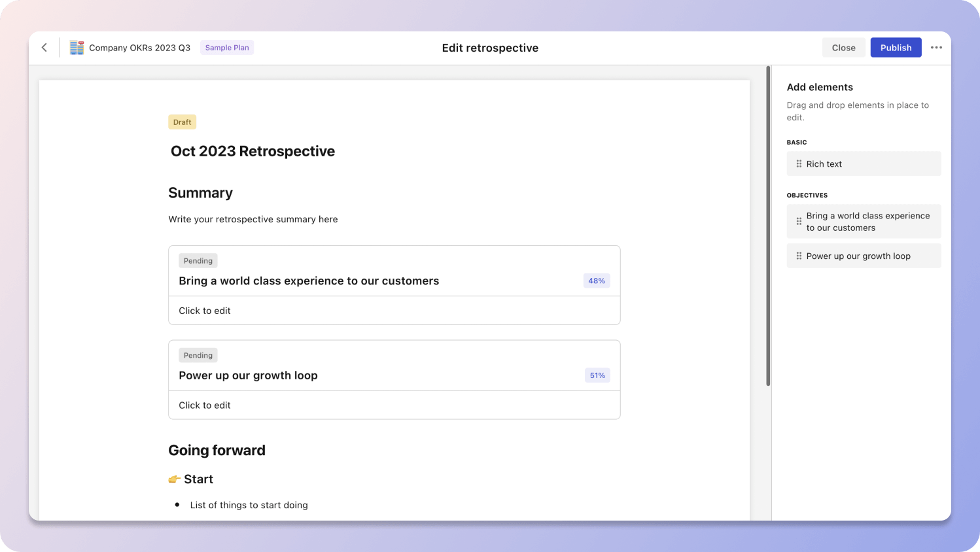
Task: Open Company OKRs 2023 Q3 plan link
Action: click(139, 48)
